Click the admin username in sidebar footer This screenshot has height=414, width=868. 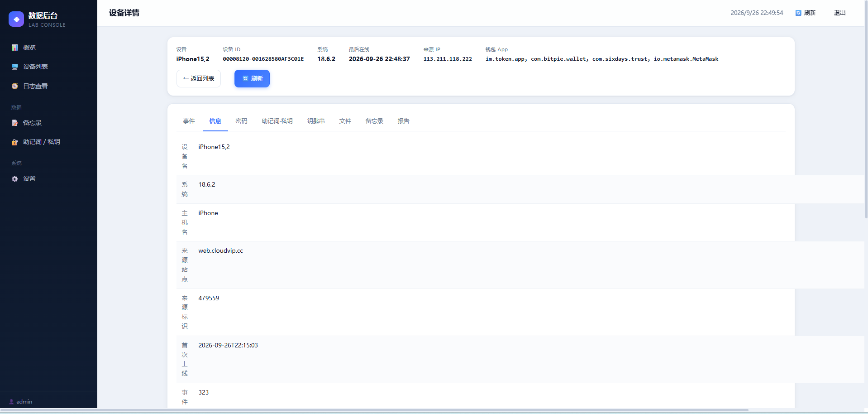pos(24,402)
